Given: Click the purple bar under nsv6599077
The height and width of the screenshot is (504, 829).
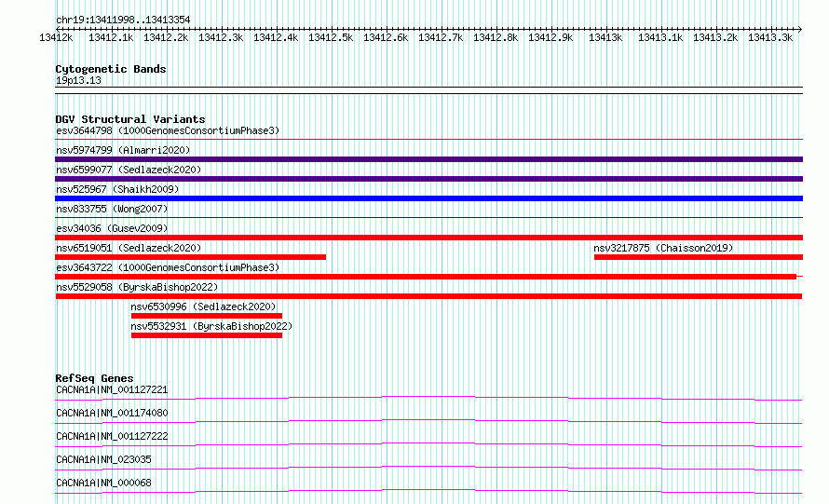Looking at the screenshot, I should (428, 179).
